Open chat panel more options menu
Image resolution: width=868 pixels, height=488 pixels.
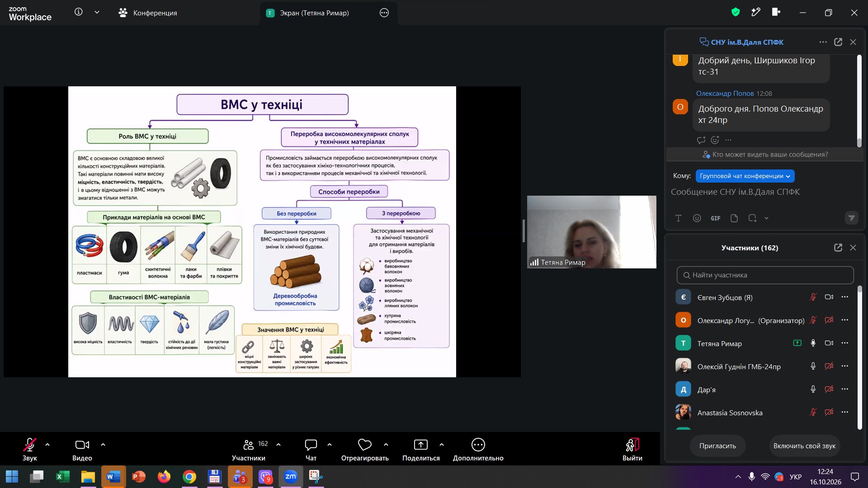[823, 42]
